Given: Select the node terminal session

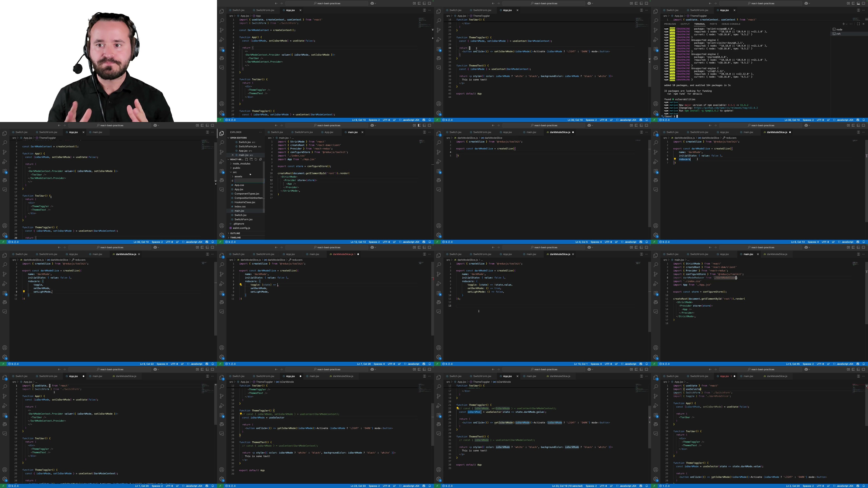Looking at the screenshot, I should tap(839, 29).
